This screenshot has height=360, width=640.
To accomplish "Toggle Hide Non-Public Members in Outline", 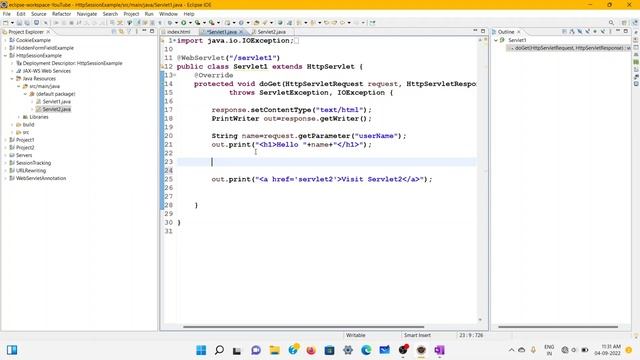I will tap(595, 31).
